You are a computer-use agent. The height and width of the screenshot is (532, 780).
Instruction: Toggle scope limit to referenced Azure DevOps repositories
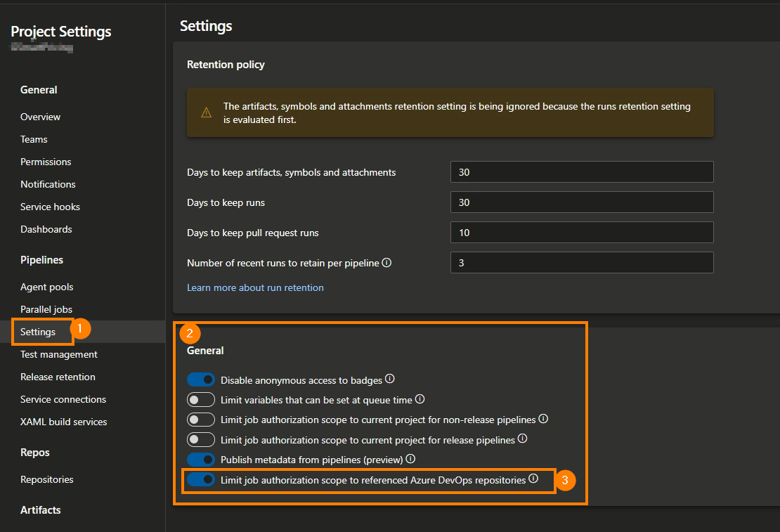pyautogui.click(x=201, y=480)
